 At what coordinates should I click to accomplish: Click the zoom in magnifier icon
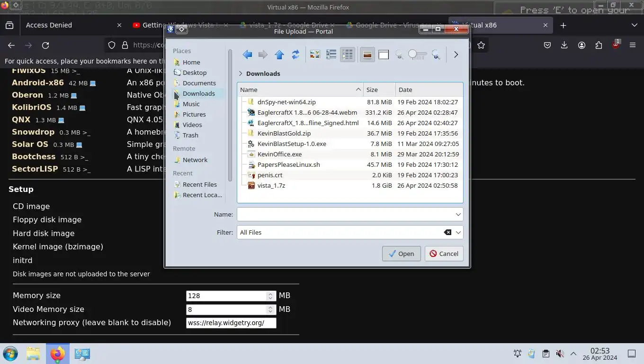pos(436,55)
